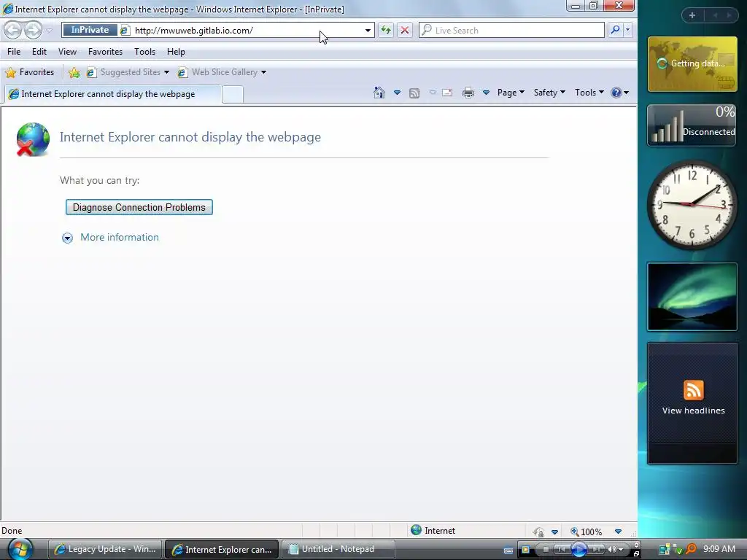Open a new blank tab

point(233,94)
